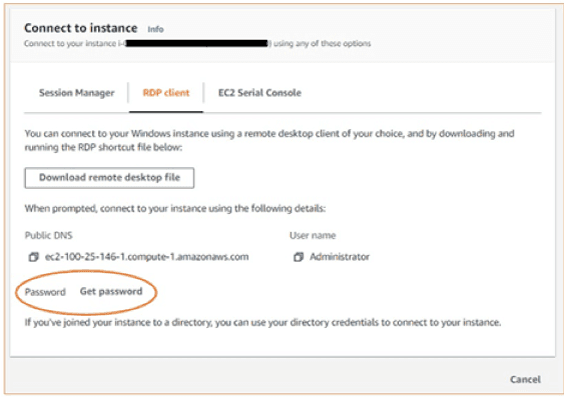The width and height of the screenshot is (564, 397).
Task: Click the User name label
Action: click(x=313, y=236)
